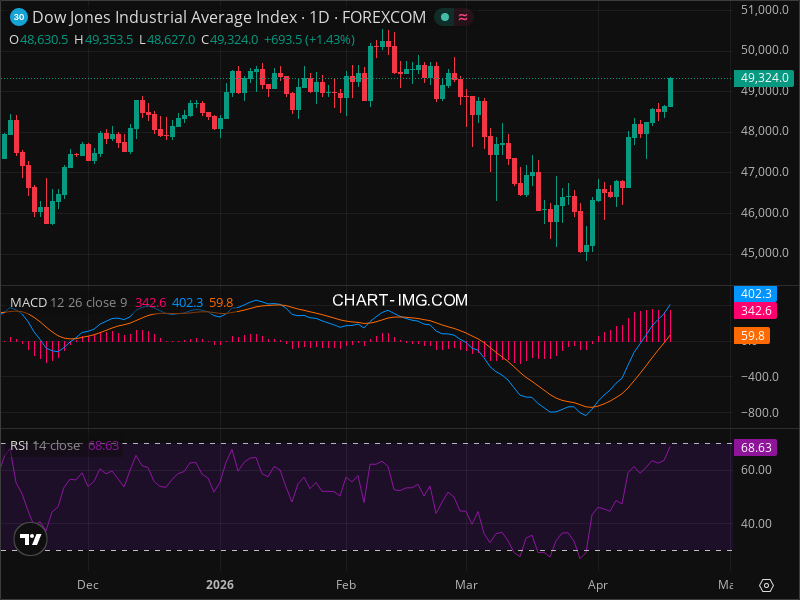Click the signal value label 342.6
Screen dimensions: 800x600
[755, 311]
